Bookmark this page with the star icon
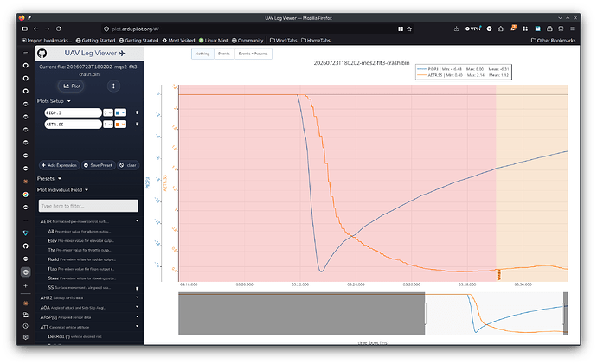Image resolution: width=597 pixels, height=364 pixels. tap(409, 29)
